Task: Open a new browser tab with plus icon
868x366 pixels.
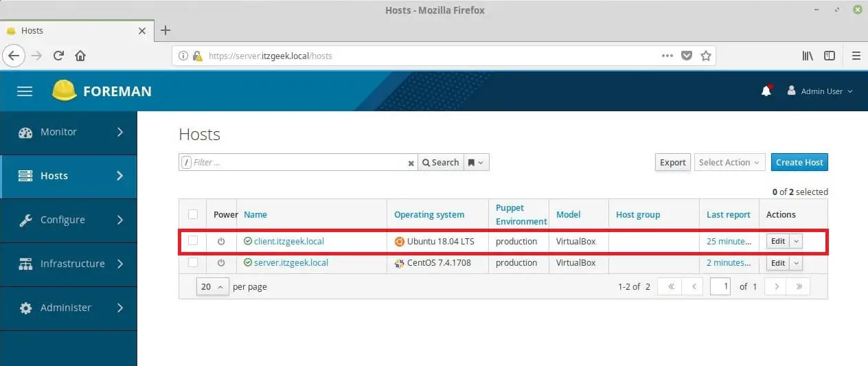Action: click(x=165, y=30)
